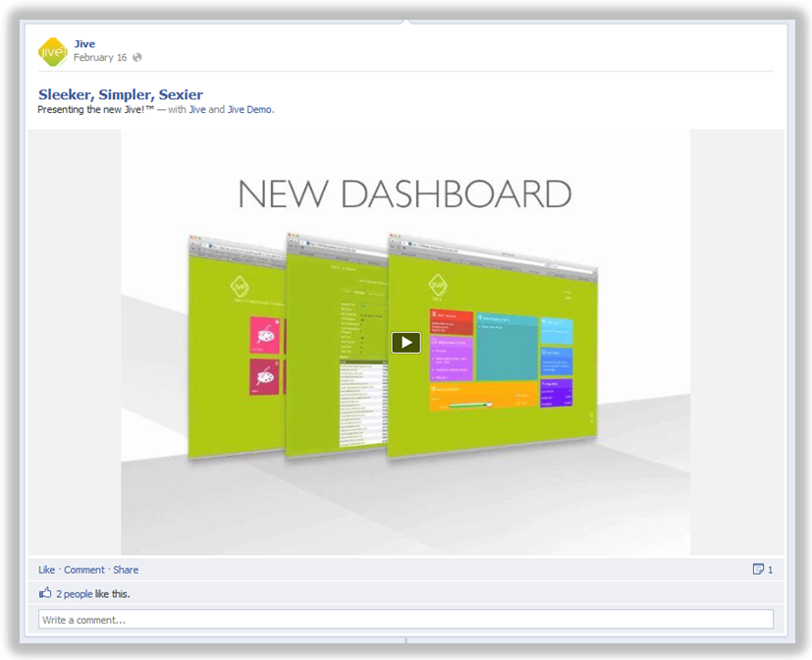Screen dimensions: 812x660
Task: Like the post
Action: click(x=46, y=570)
